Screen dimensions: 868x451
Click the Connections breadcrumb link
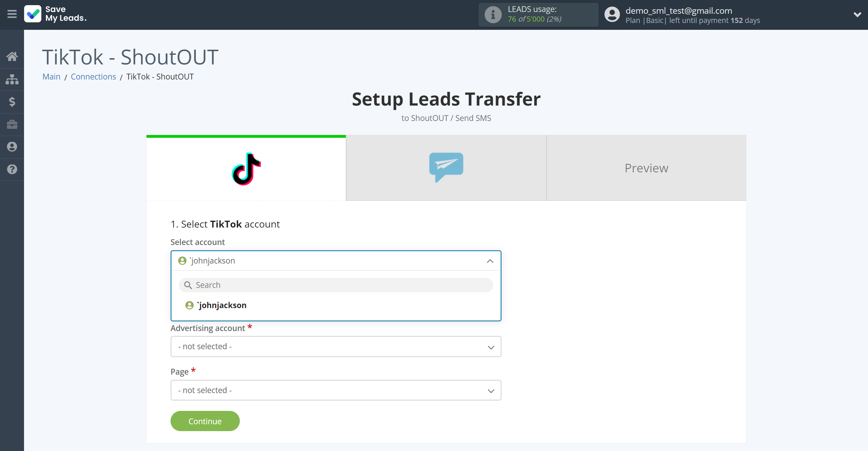(93, 76)
